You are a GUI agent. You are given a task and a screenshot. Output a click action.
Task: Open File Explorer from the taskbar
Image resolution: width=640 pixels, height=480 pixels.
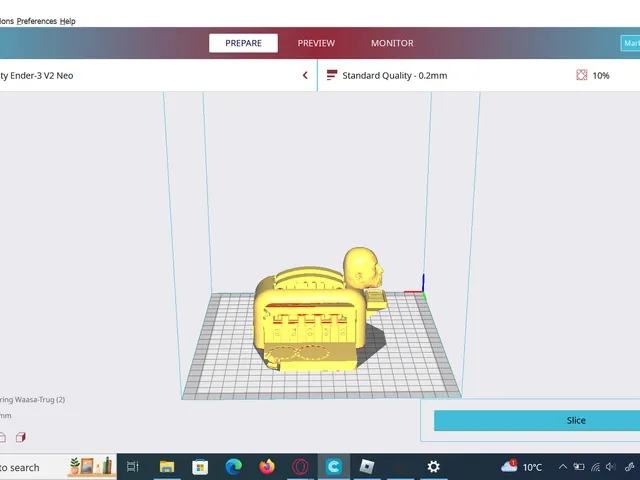[x=167, y=467]
